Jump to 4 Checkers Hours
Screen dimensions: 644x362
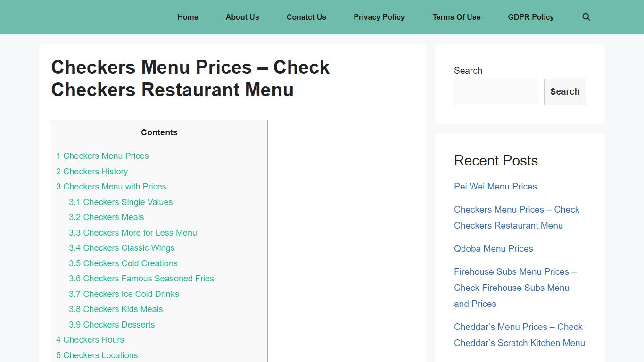(90, 340)
